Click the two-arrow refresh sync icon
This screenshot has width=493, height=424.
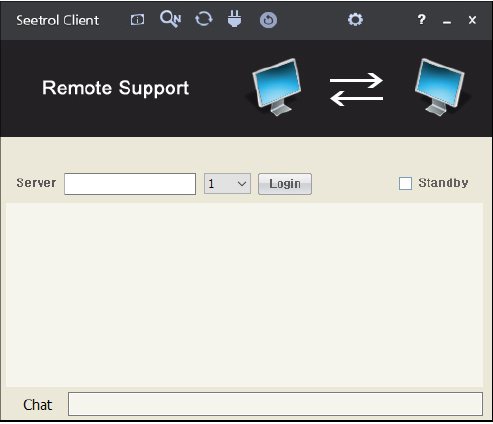pyautogui.click(x=204, y=19)
